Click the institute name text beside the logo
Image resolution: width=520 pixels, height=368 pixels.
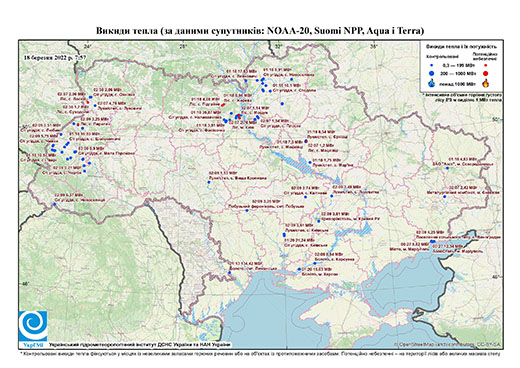pyautogui.click(x=140, y=345)
